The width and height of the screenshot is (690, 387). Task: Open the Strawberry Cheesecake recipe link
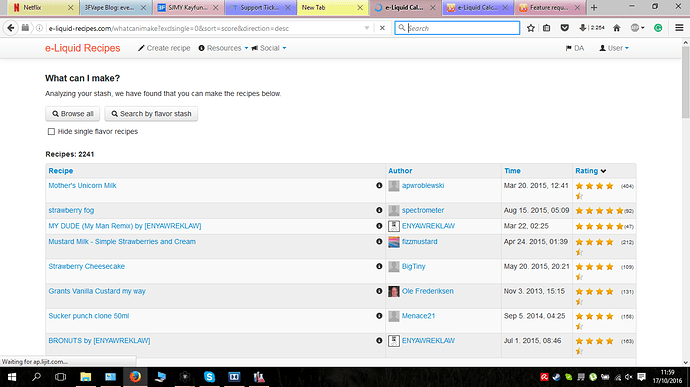(x=87, y=266)
